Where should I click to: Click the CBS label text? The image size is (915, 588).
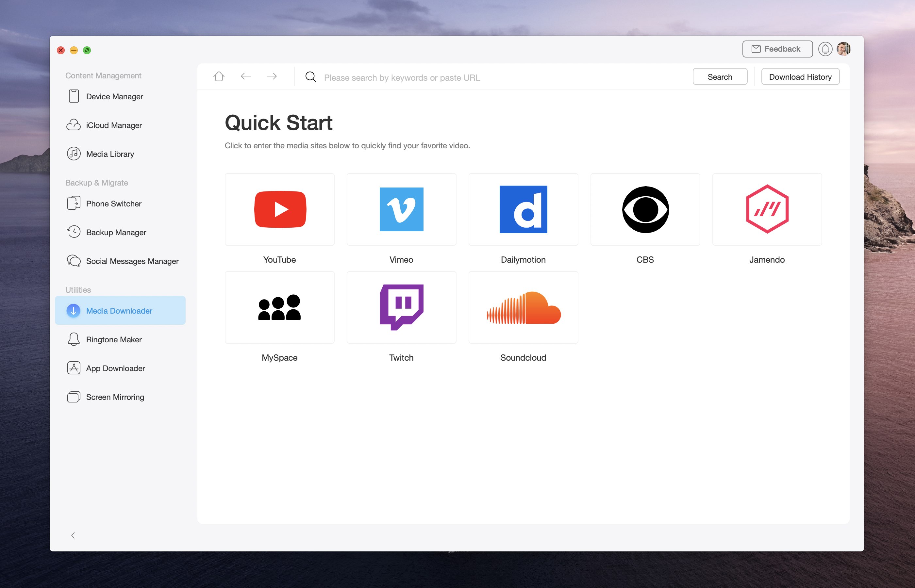coord(645,260)
